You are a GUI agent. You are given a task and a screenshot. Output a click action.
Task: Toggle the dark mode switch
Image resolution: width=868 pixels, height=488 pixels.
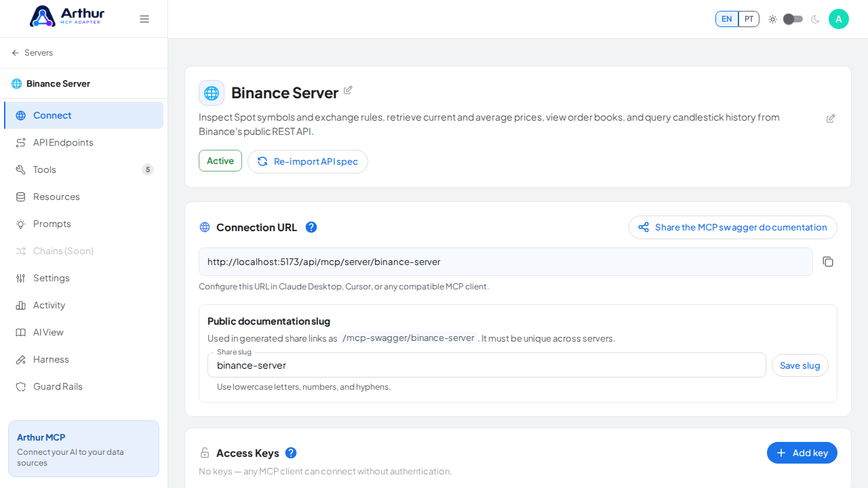tap(793, 19)
